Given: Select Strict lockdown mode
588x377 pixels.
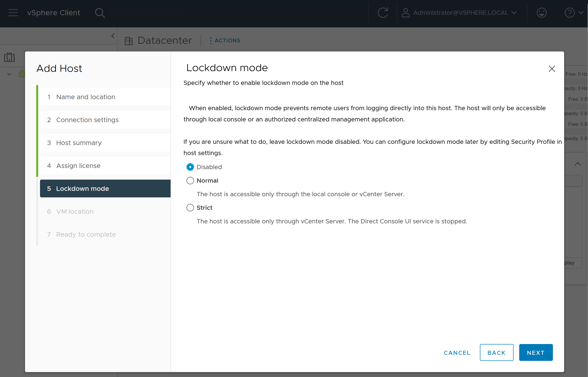Looking at the screenshot, I should point(190,208).
